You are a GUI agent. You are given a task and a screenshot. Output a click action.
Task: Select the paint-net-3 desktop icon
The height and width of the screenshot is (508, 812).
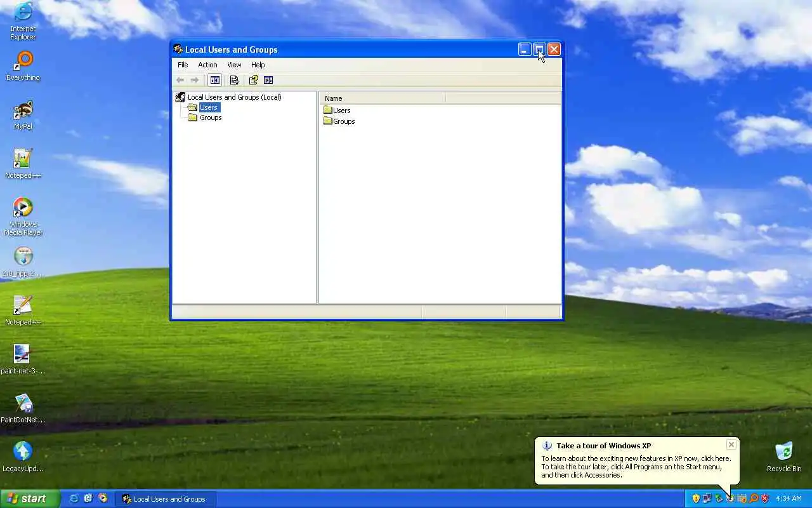23,360
